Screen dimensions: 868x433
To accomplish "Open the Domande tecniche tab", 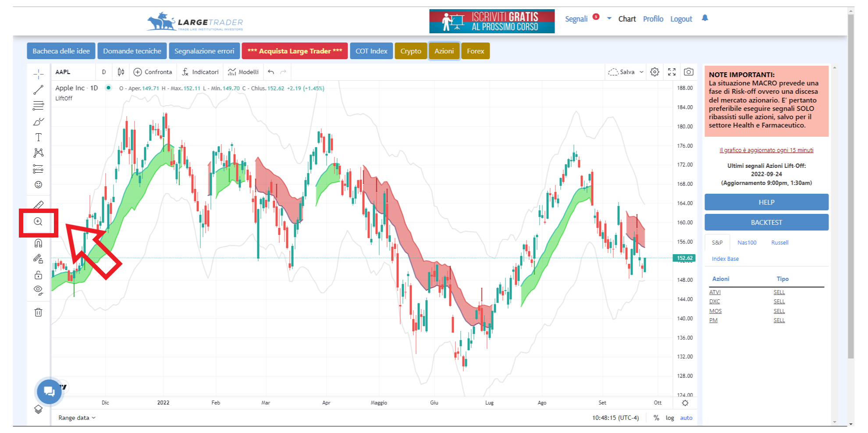I will [132, 51].
